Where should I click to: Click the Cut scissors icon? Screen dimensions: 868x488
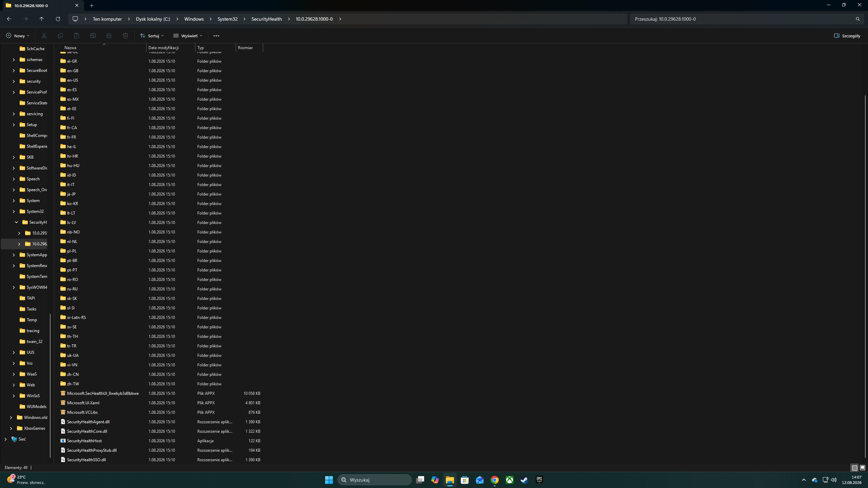coord(44,36)
